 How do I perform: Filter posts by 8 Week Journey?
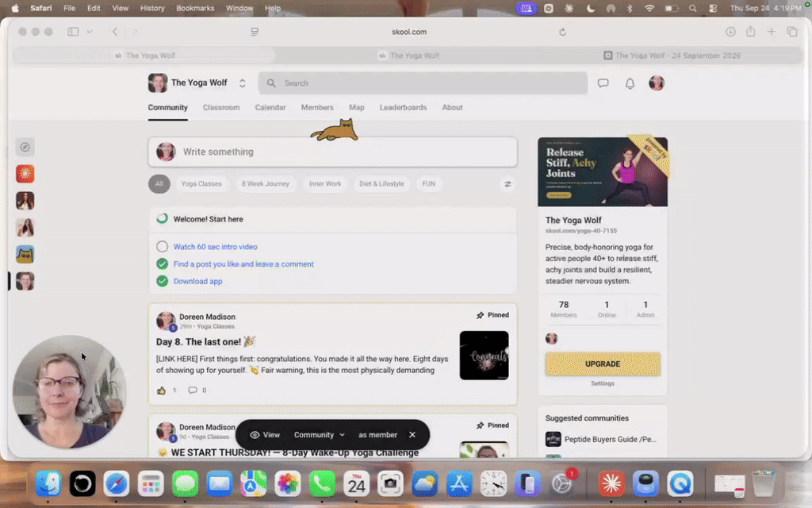click(265, 184)
